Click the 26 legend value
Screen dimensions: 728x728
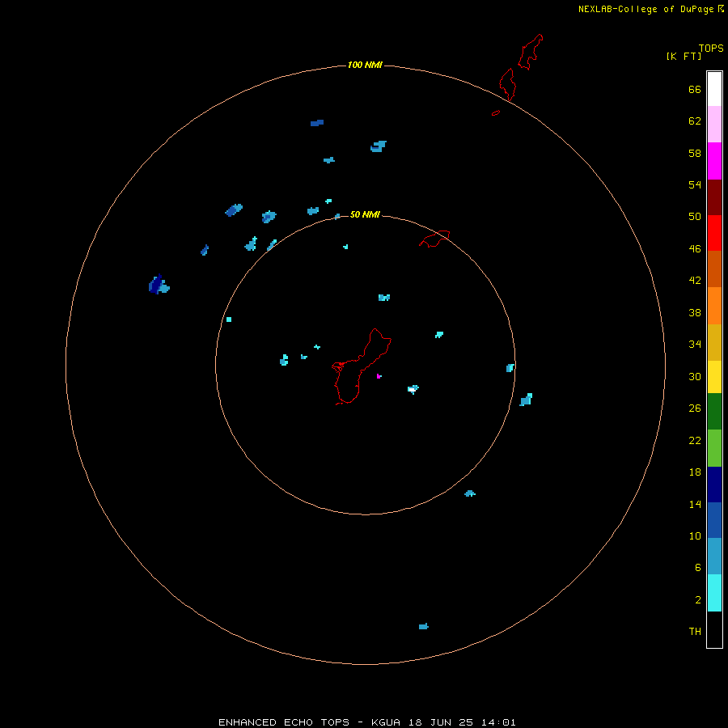pyautogui.click(x=695, y=408)
